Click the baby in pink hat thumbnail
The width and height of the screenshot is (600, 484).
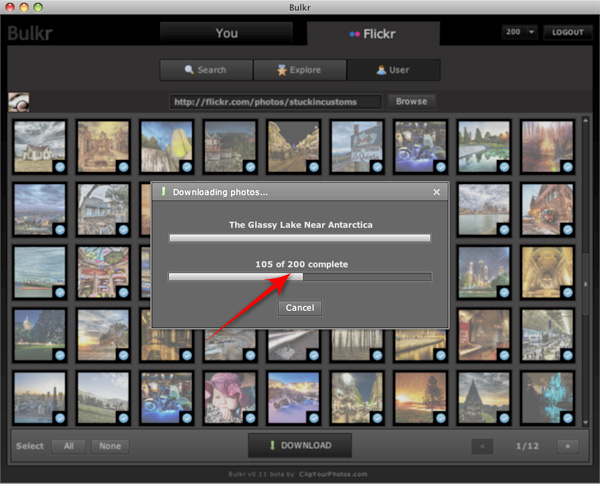point(230,398)
